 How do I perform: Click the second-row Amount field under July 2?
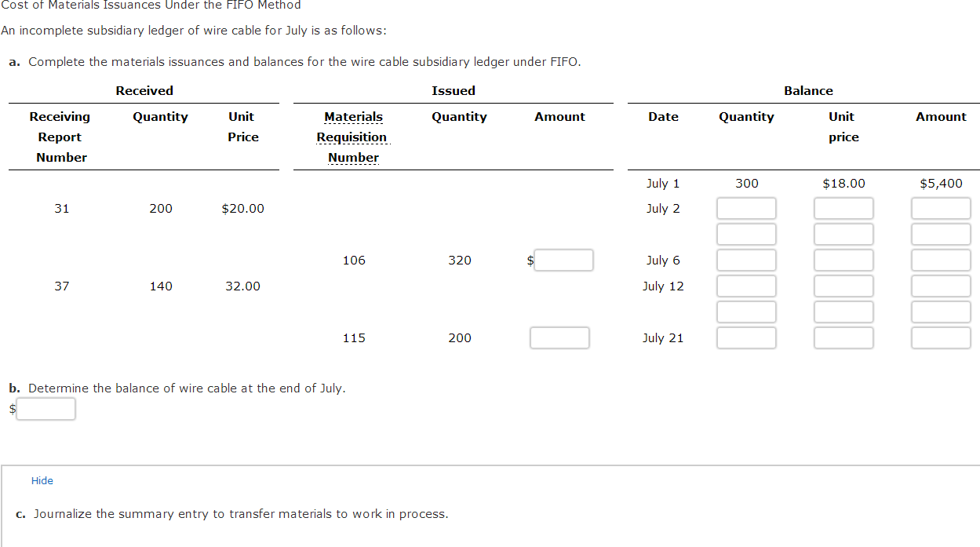(941, 234)
